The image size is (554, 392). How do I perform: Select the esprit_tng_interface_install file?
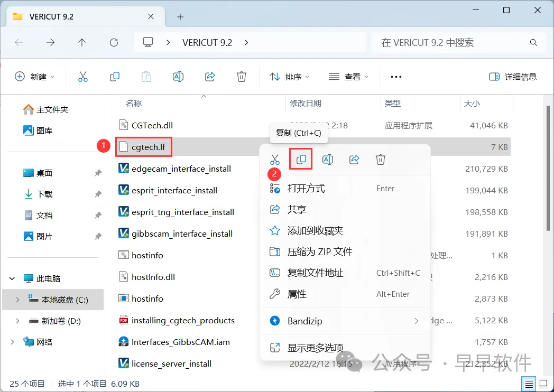[x=176, y=212]
